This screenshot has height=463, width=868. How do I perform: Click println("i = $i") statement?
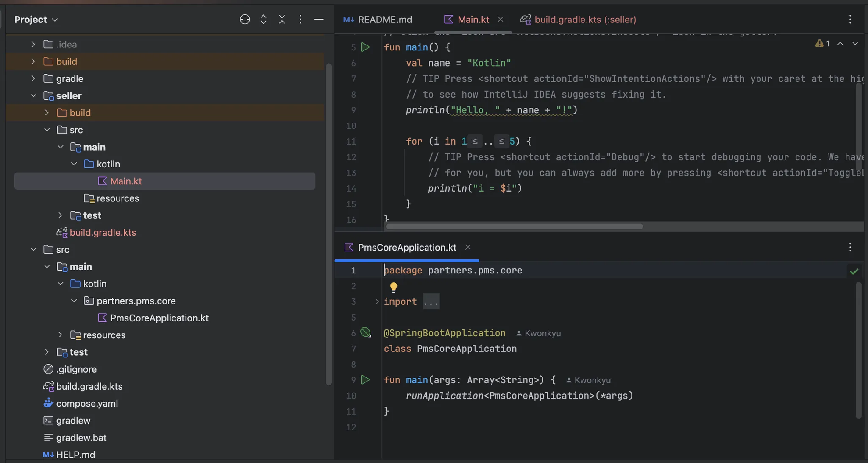tap(475, 189)
